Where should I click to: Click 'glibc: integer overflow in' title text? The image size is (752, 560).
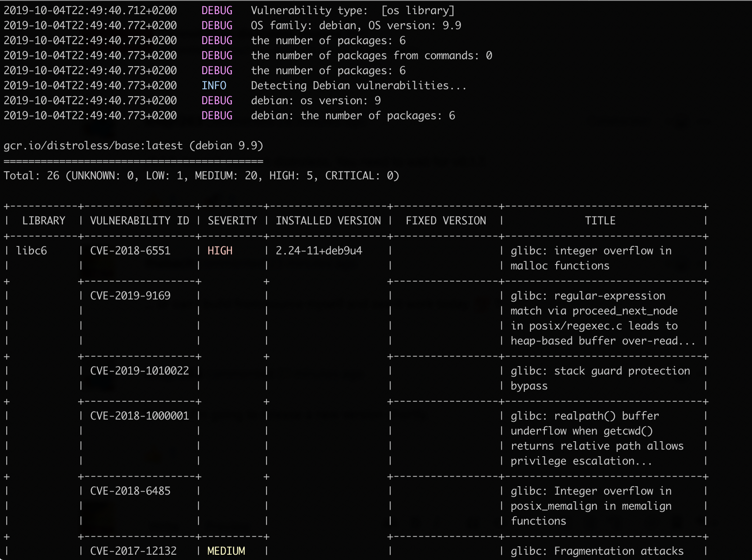coord(591,251)
